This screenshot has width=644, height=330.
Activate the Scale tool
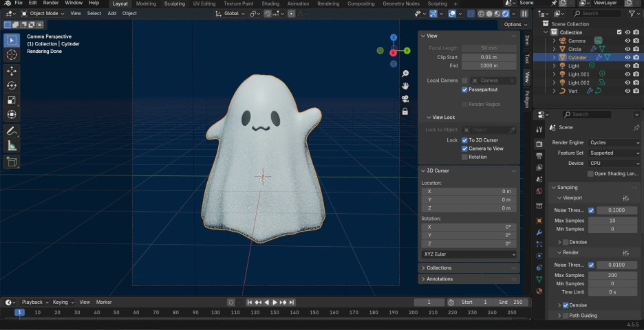click(x=12, y=100)
